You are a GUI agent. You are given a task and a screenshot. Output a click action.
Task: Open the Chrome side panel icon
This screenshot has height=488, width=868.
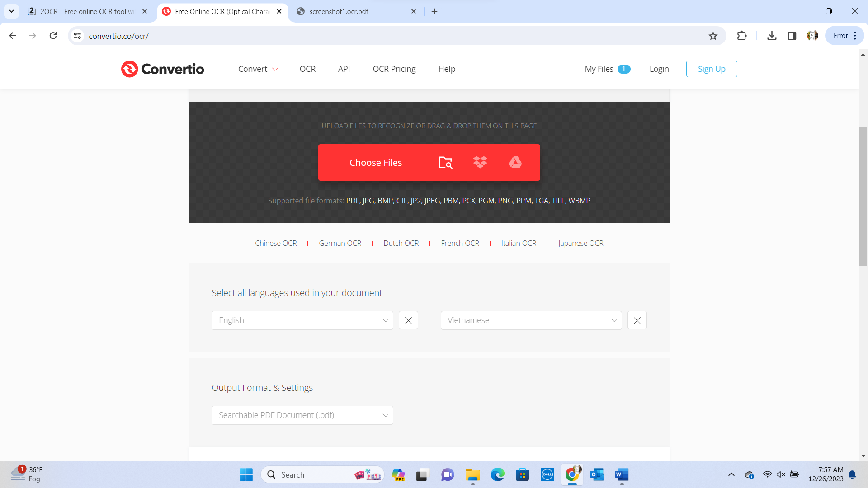pyautogui.click(x=792, y=36)
